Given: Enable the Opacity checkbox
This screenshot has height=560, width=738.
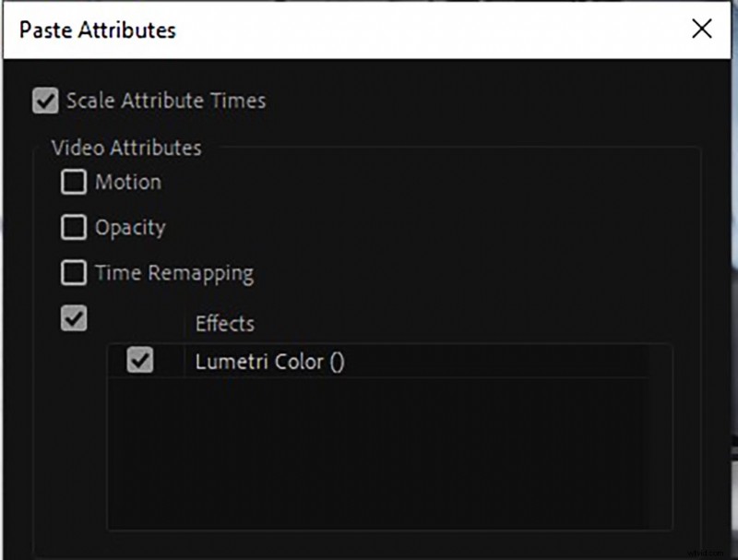Looking at the screenshot, I should point(74,228).
